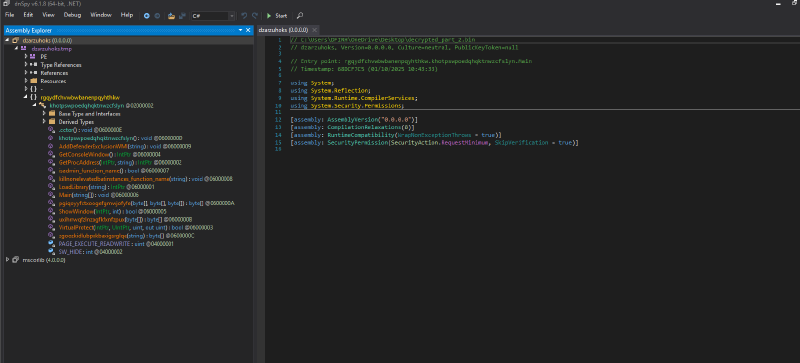Select the Main(string[]) method
The width and height of the screenshot is (800, 363).
[99, 195]
